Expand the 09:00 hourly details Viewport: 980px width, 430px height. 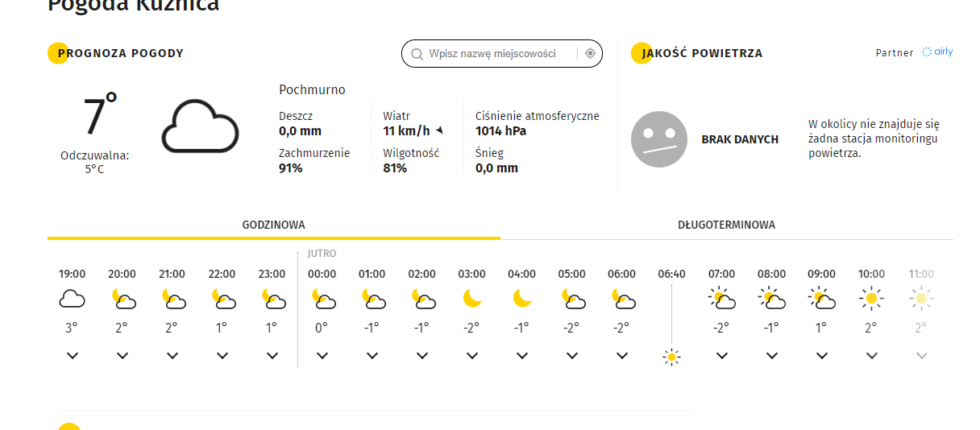coord(822,356)
